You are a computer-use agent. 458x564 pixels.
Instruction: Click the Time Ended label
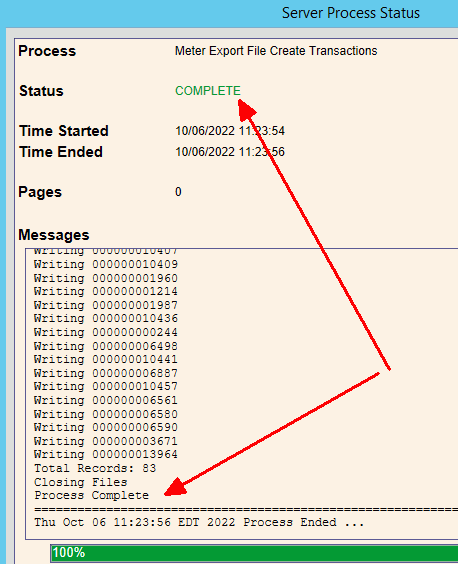61,152
